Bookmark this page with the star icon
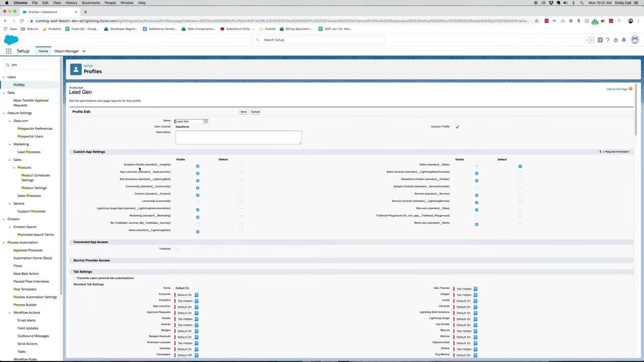Image resolution: width=644 pixels, height=362 pixels. coord(537,21)
